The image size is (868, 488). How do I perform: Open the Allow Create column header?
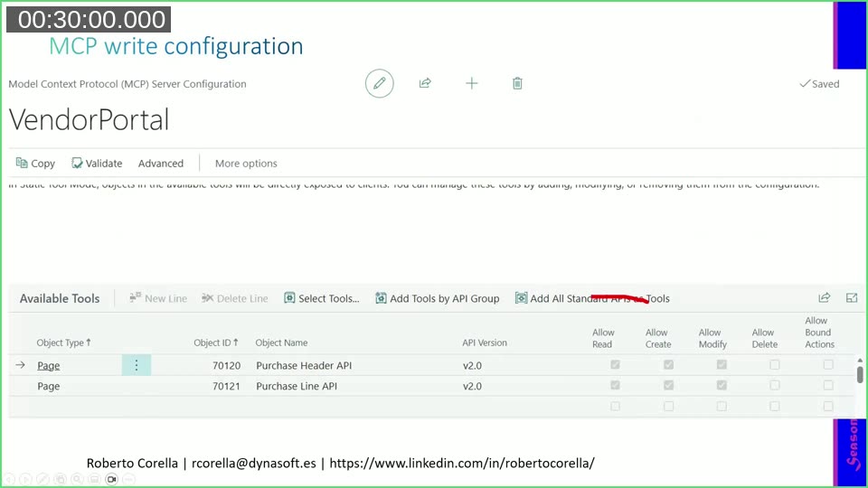pyautogui.click(x=657, y=338)
